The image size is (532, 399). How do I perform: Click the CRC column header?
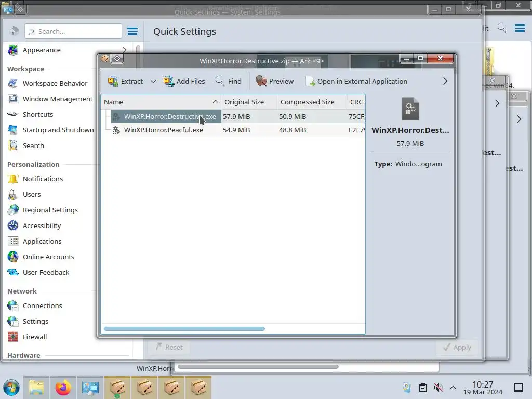pyautogui.click(x=356, y=102)
